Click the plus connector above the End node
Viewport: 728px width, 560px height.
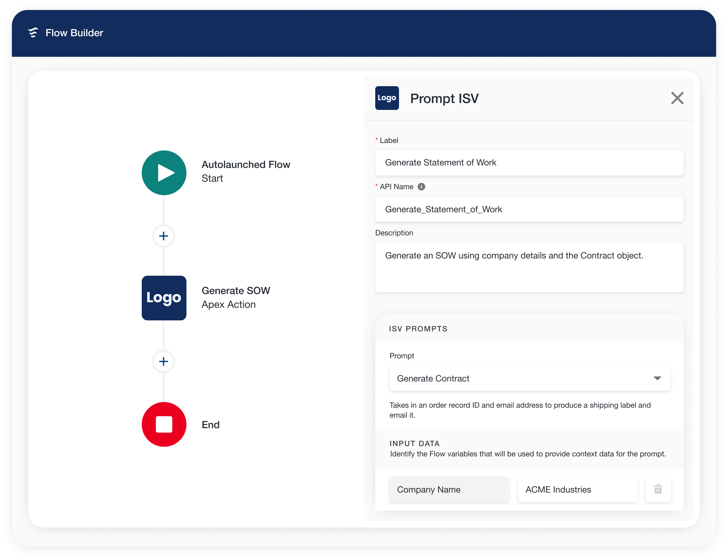[x=164, y=361]
